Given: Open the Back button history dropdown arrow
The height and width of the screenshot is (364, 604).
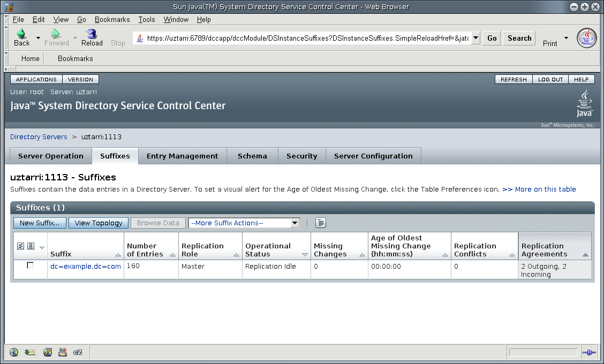Looking at the screenshot, I should [38, 38].
